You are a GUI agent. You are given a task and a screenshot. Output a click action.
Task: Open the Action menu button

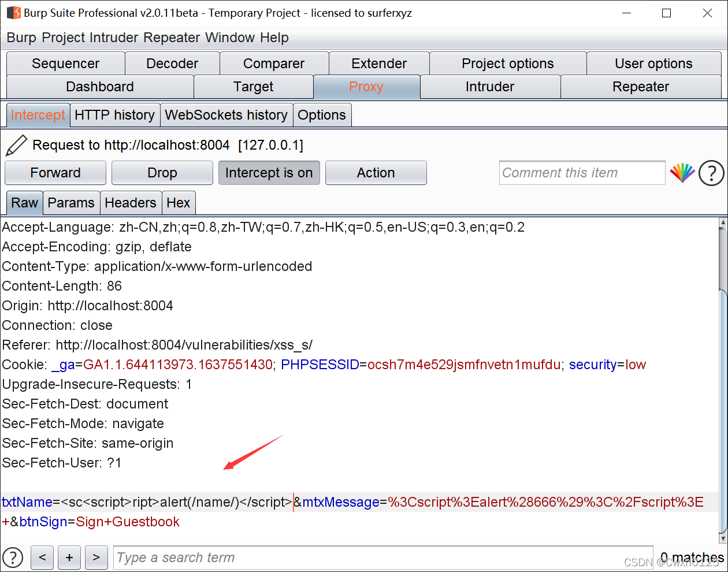click(x=376, y=173)
